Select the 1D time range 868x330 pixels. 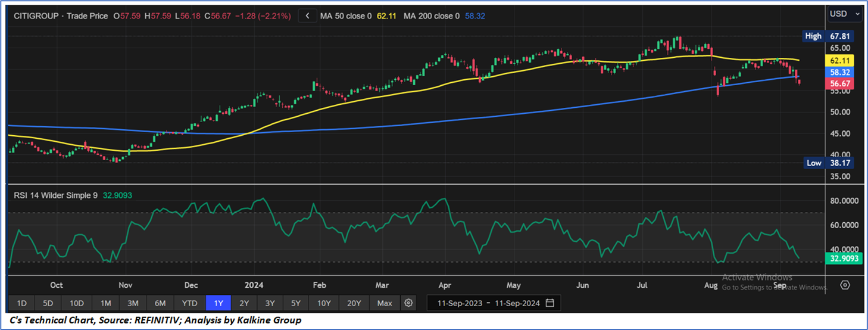21,303
